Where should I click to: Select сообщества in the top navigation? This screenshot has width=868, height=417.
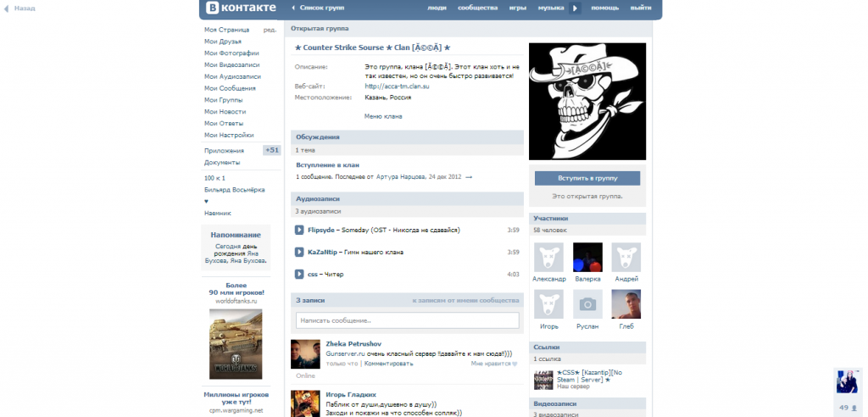tap(477, 8)
